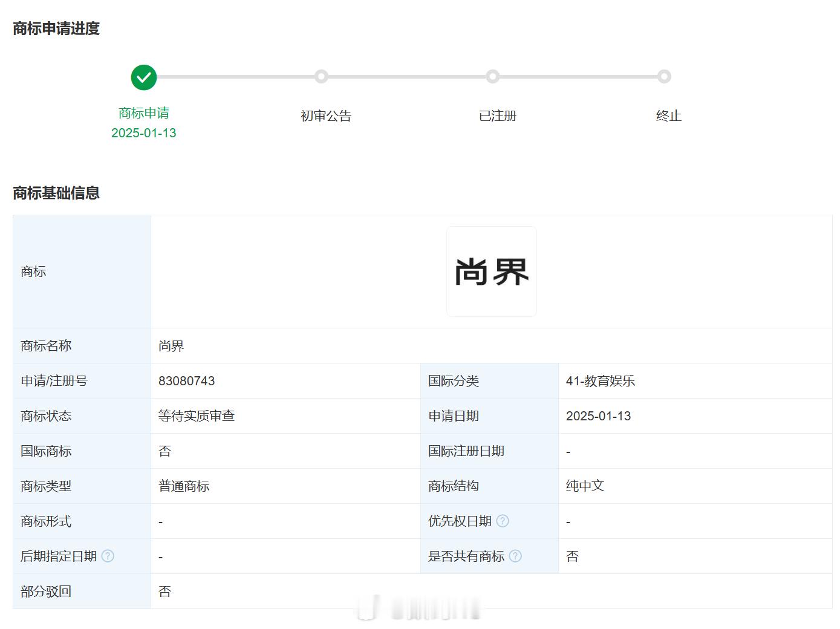
Task: Click the 商标结构 field label
Action: [454, 486]
